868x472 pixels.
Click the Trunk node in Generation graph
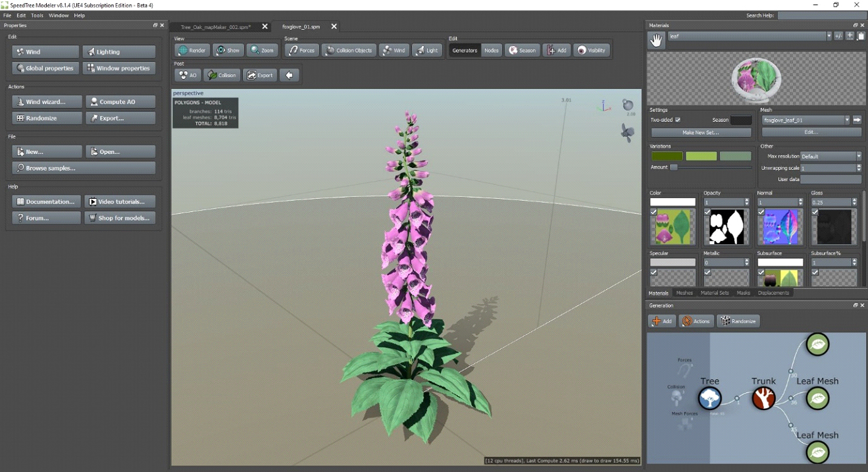[x=763, y=398]
